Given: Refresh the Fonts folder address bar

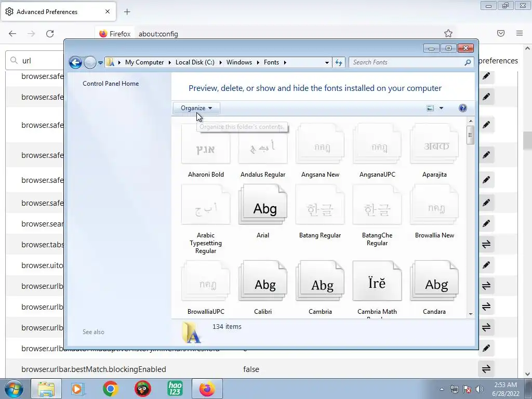Looking at the screenshot, I should (339, 62).
